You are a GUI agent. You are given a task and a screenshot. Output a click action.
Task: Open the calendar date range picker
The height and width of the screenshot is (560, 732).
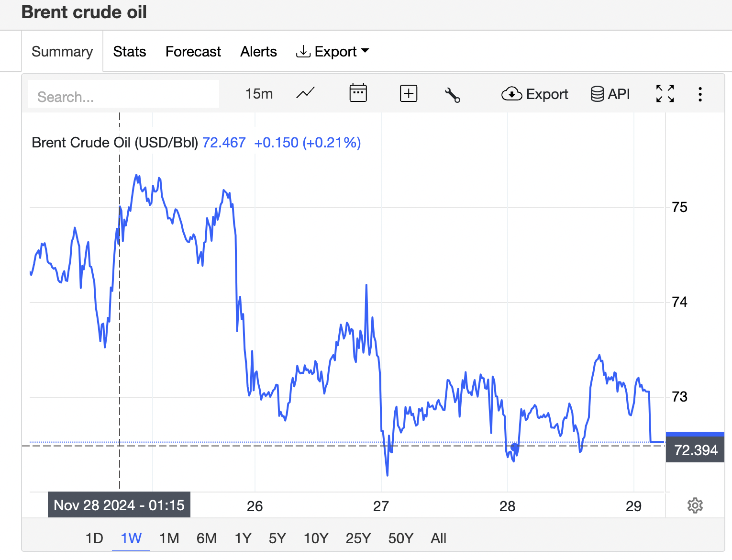(358, 93)
